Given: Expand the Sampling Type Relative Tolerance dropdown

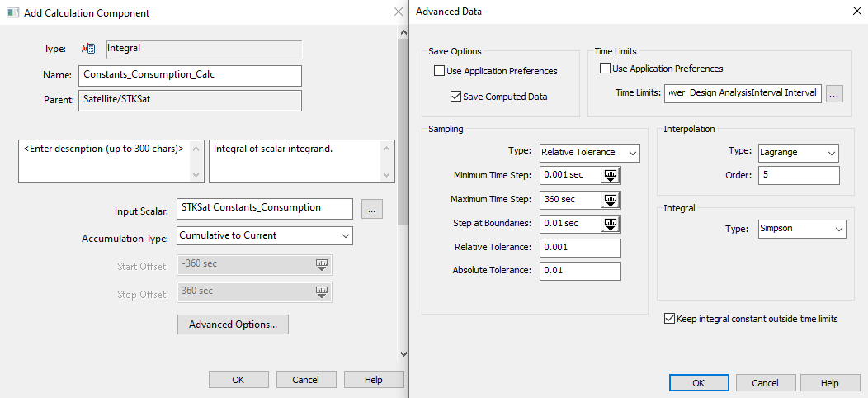Looking at the screenshot, I should (589, 153).
